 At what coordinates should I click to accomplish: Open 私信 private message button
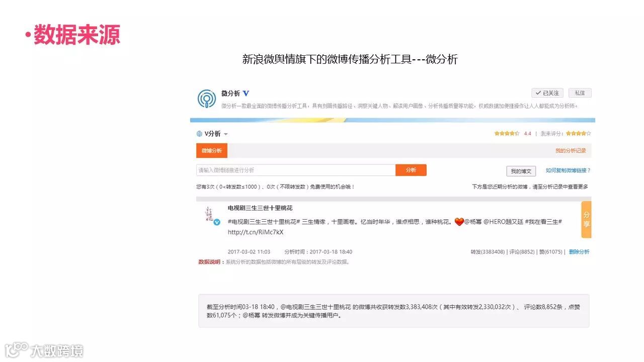[x=580, y=93]
